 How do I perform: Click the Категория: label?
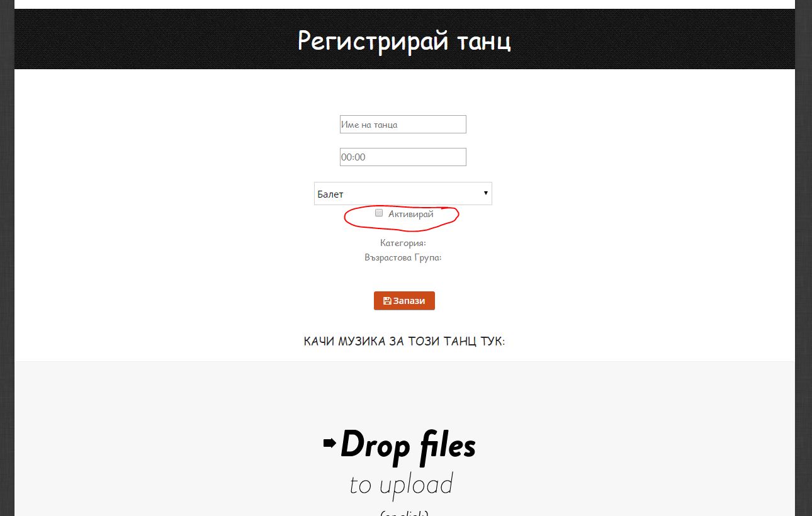click(x=403, y=243)
